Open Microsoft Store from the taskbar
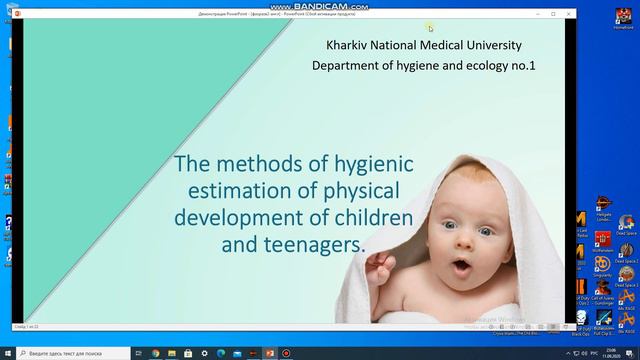 [188, 353]
